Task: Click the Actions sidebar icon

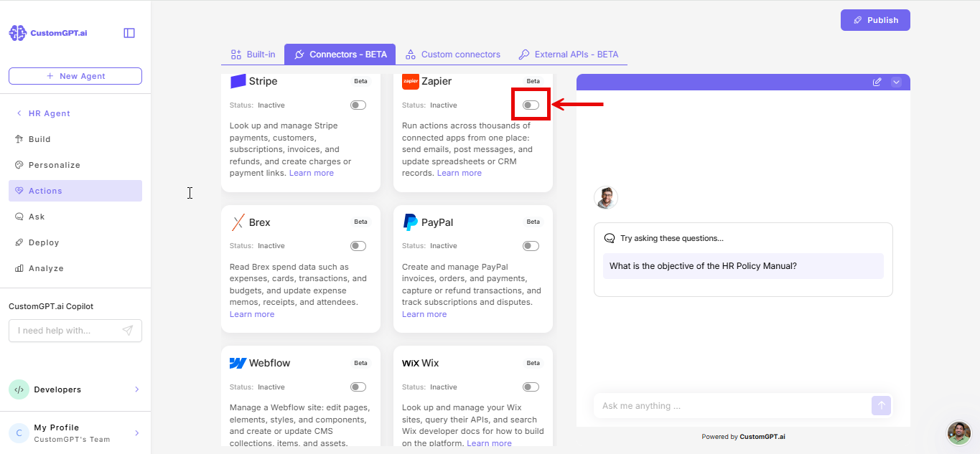Action: click(19, 191)
